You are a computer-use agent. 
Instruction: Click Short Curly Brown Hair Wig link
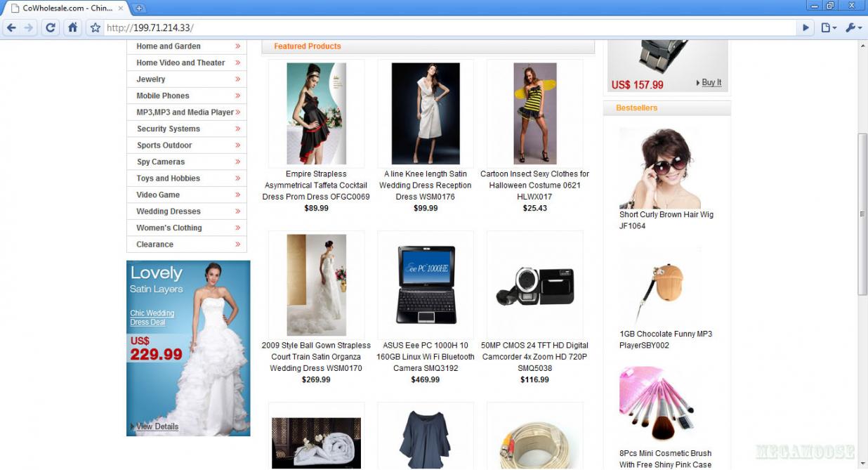[x=666, y=221]
